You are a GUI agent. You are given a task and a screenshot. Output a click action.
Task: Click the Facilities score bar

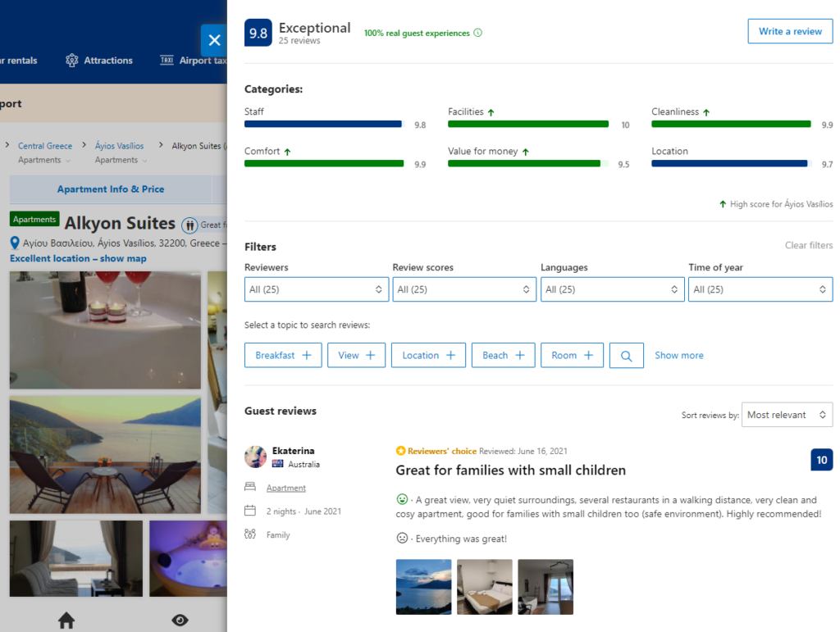tap(528, 124)
